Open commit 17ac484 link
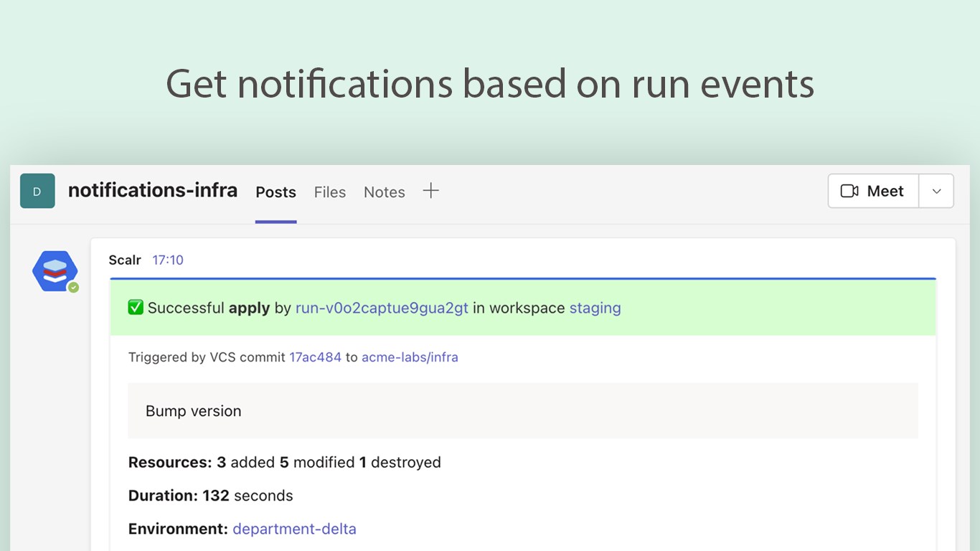Screen dimensions: 980x551 click(315, 357)
